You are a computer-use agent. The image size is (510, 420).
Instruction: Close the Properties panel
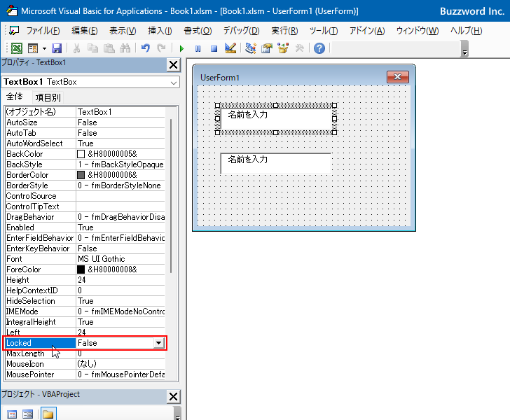point(173,64)
